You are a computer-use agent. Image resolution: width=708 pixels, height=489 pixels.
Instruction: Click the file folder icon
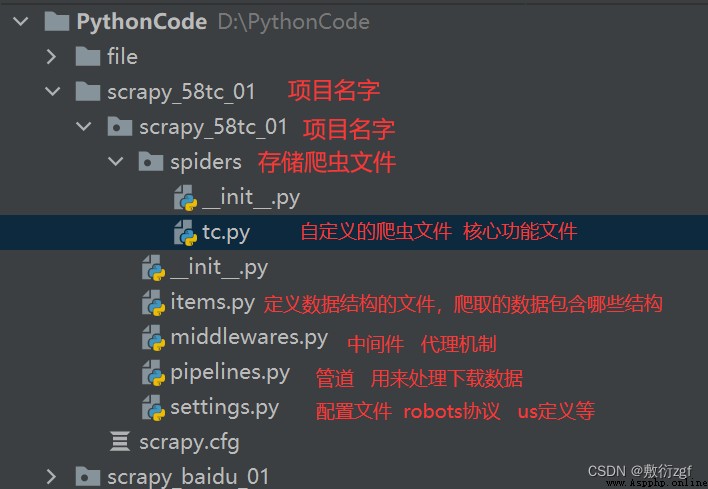click(x=88, y=57)
